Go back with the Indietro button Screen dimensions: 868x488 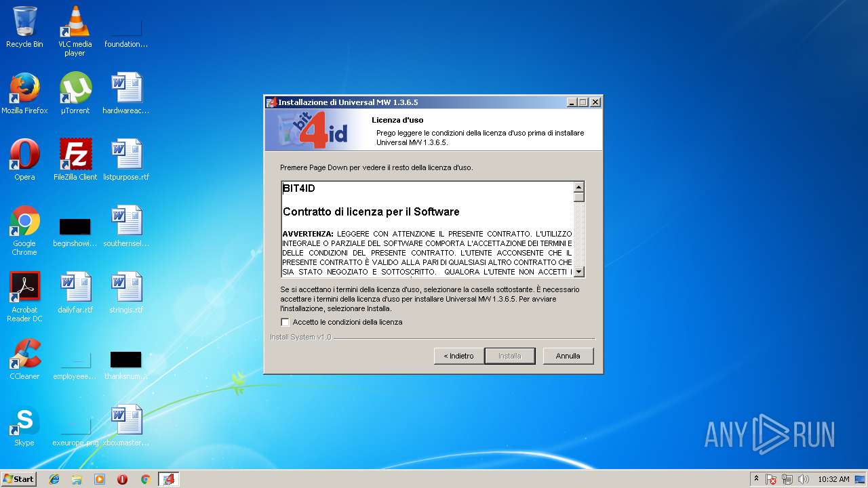458,356
